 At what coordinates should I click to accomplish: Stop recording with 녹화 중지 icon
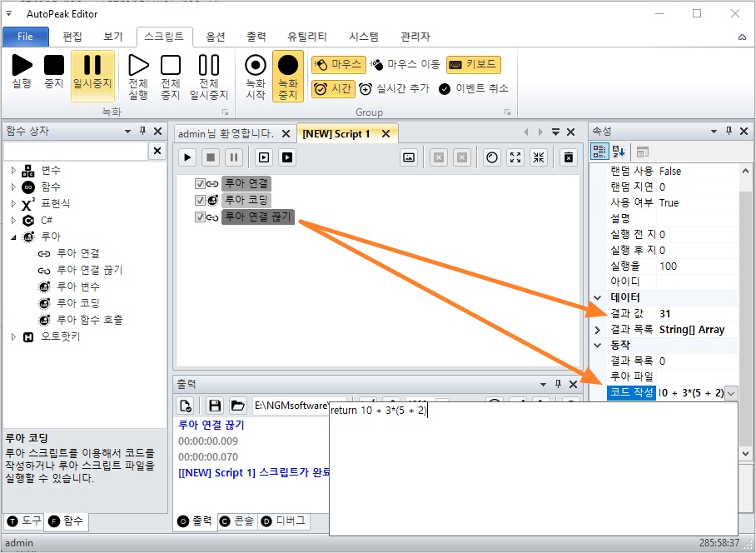pyautogui.click(x=288, y=76)
